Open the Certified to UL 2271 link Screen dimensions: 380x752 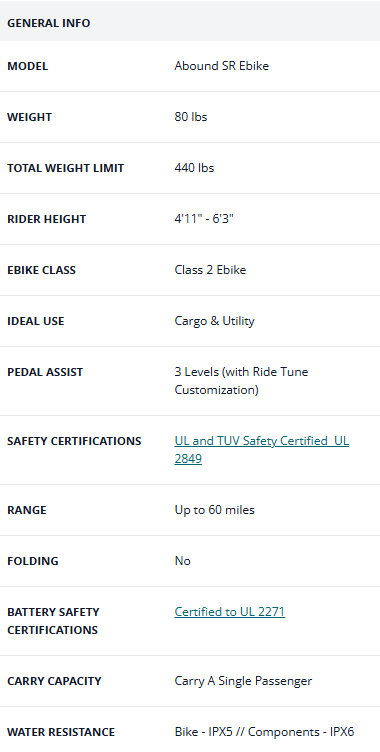tap(230, 612)
